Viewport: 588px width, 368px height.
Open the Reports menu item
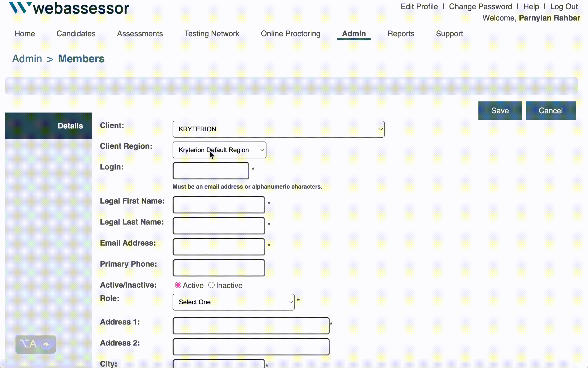click(x=401, y=34)
